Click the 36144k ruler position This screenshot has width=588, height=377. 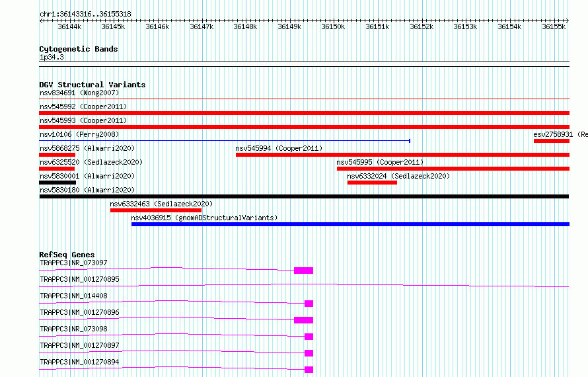point(69,26)
